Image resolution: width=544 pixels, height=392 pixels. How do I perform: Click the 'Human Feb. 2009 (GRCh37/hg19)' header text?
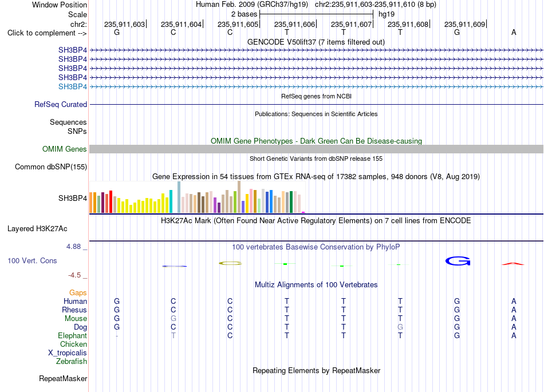[x=252, y=5]
